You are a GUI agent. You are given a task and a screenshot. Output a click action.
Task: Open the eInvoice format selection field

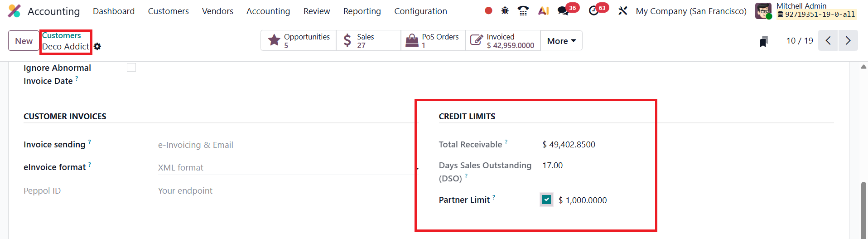point(285,168)
